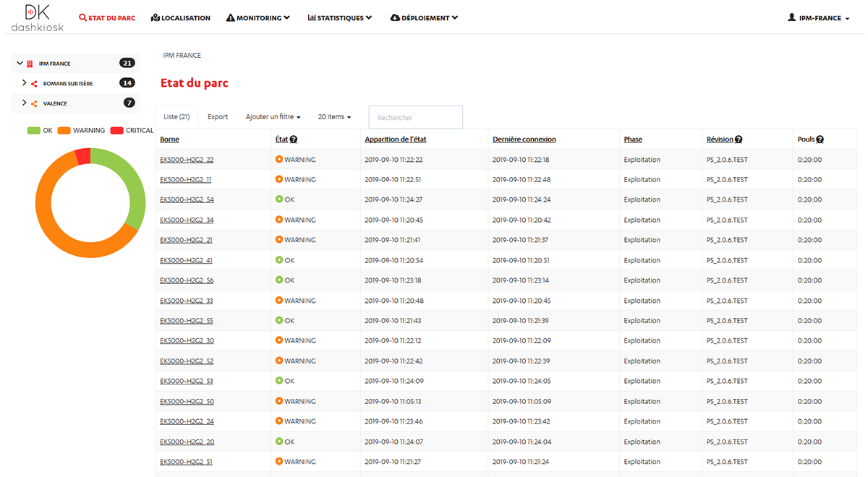Click the red building icon for IPM FRANCE

pyautogui.click(x=30, y=64)
